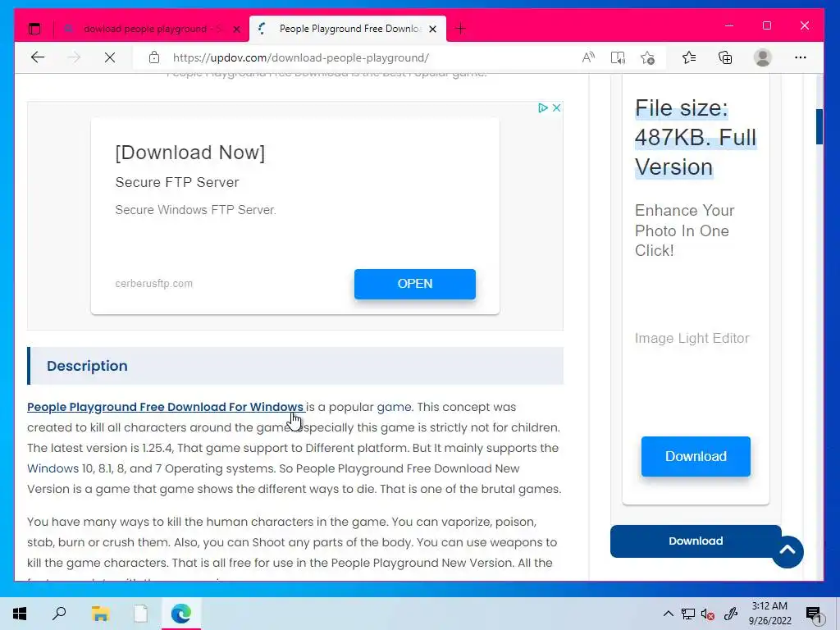
Task: Open Read aloud icon in address bar
Action: (x=588, y=57)
